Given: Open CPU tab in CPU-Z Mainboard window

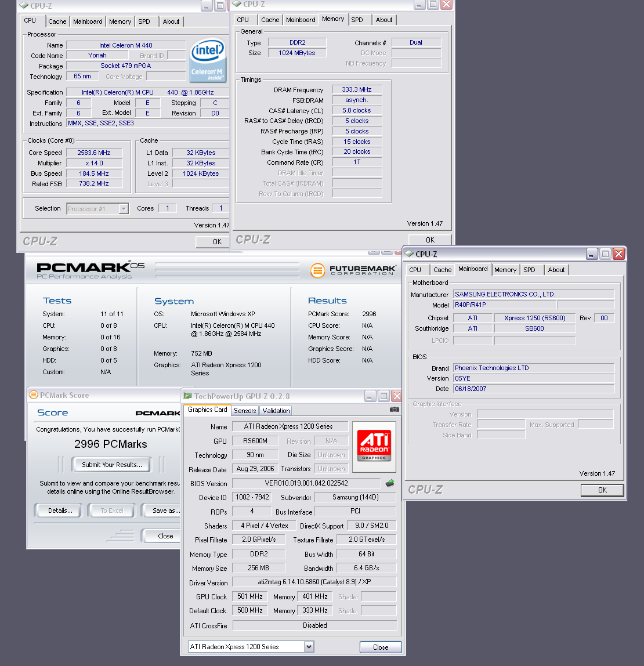Looking at the screenshot, I should [x=415, y=270].
